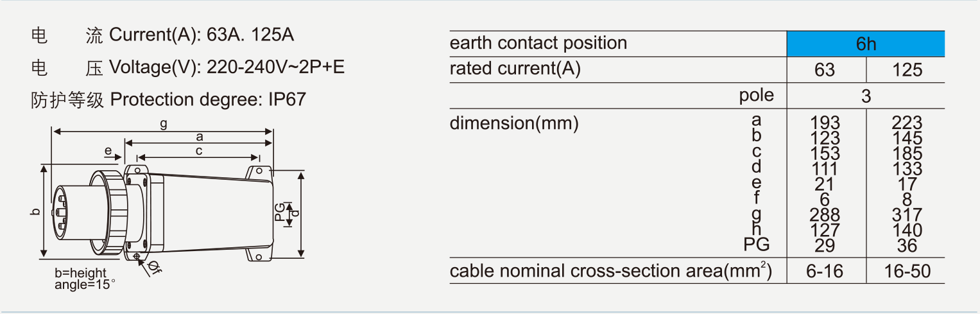Click the 6-16 cable cross-section cell
Viewport: 980px width, 314px height.
pyautogui.click(x=825, y=272)
